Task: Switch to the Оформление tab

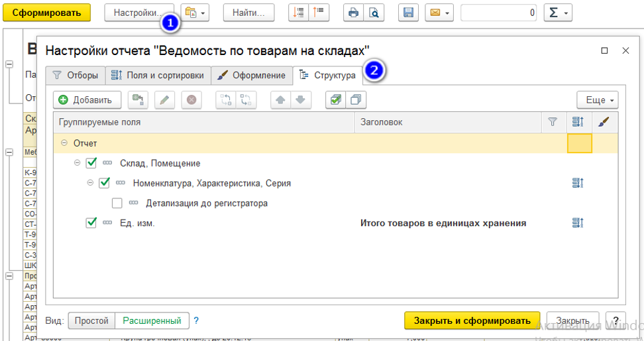Action: [x=252, y=75]
